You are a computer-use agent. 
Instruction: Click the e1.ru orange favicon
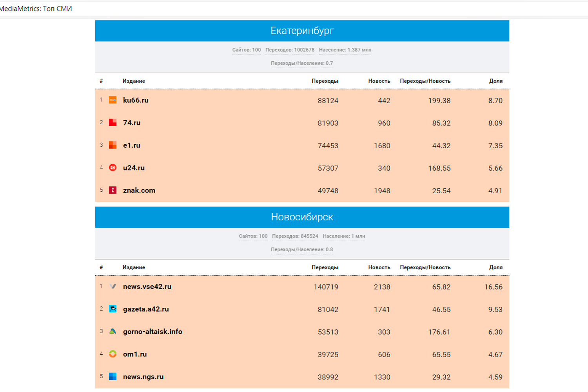pyautogui.click(x=113, y=145)
